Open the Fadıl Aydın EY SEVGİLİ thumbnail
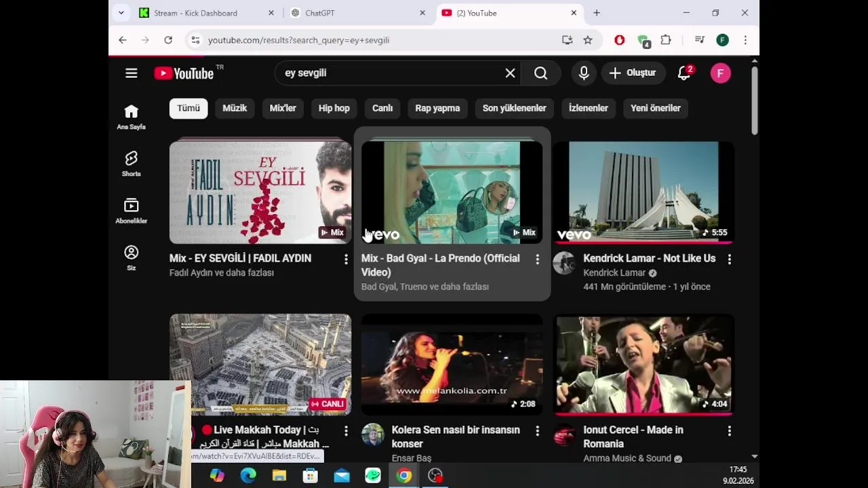The image size is (868, 488). click(x=260, y=192)
